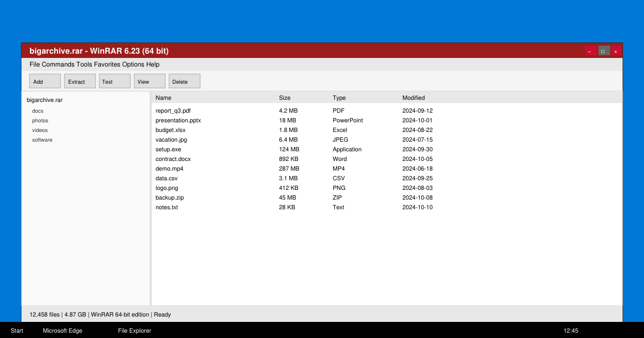Click the 2024-10-10 modified date
The height and width of the screenshot is (338, 644).
tap(418, 207)
